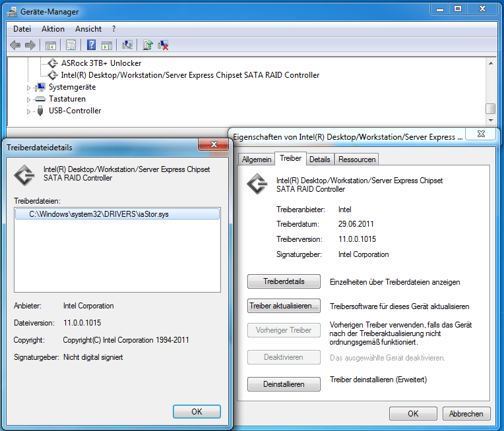Switch to the Allgemein tab
This screenshot has width=504, height=431.
pos(257,159)
